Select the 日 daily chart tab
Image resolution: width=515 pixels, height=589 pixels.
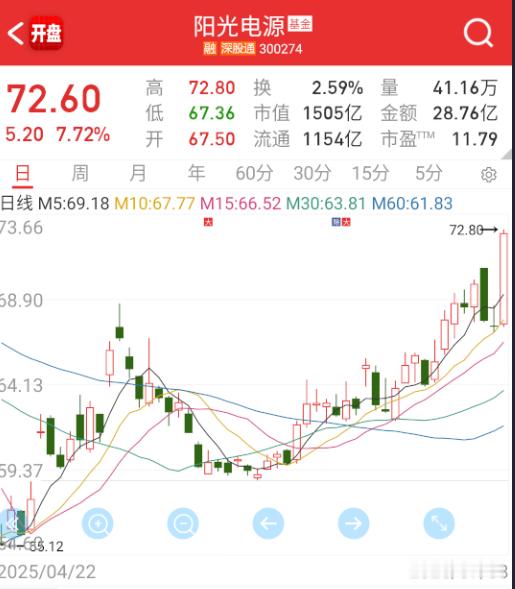point(23,174)
